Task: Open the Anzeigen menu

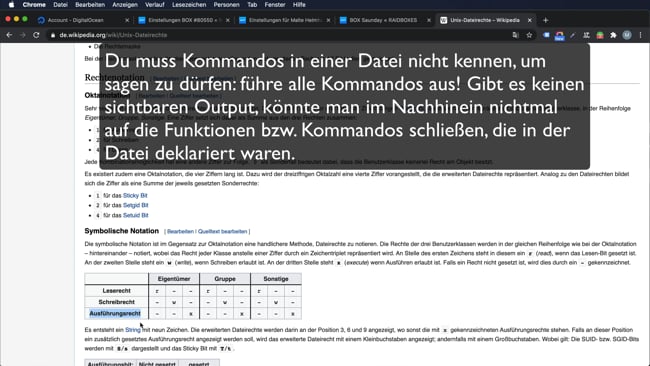Action: (x=125, y=5)
